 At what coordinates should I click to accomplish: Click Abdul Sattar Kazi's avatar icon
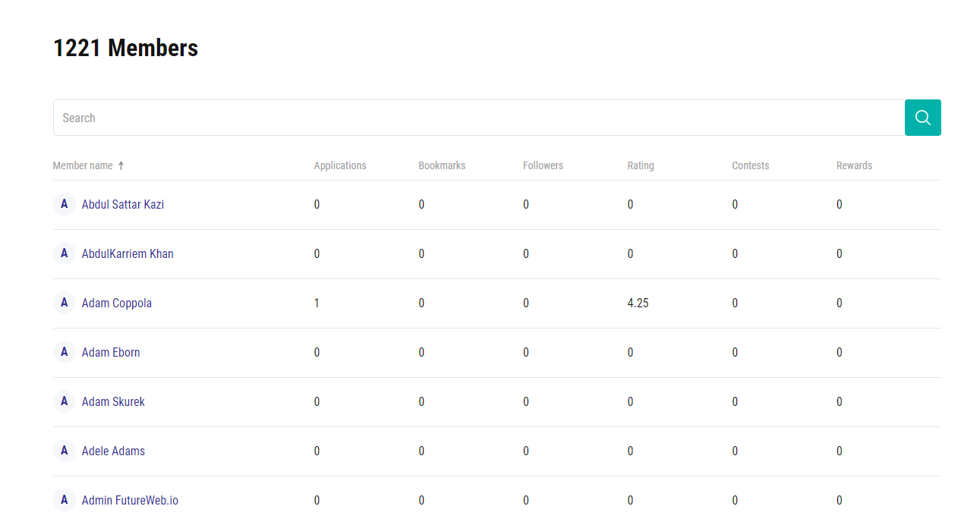coord(64,204)
